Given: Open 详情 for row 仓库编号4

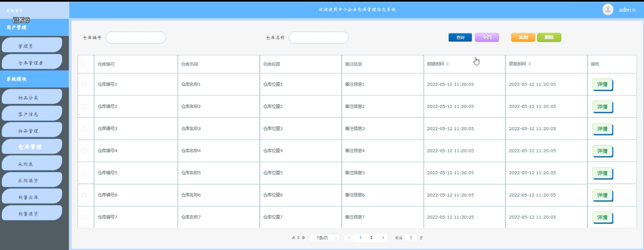Looking at the screenshot, I should point(602,151).
